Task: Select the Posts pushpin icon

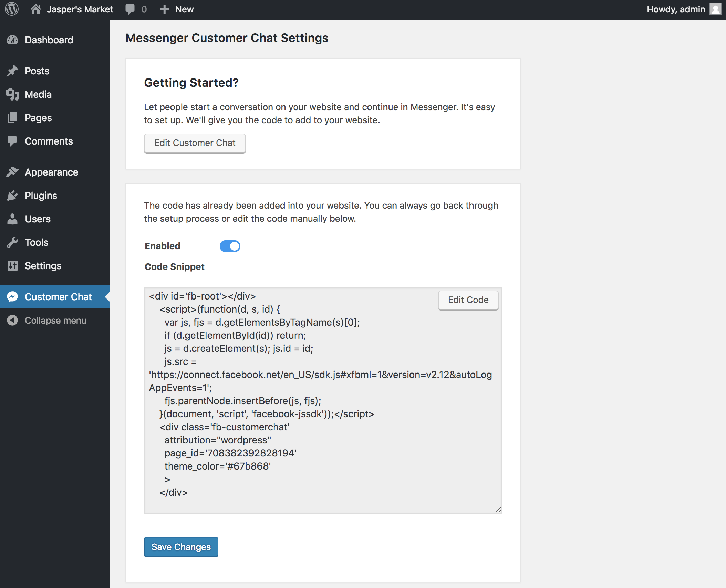Action: (12, 71)
